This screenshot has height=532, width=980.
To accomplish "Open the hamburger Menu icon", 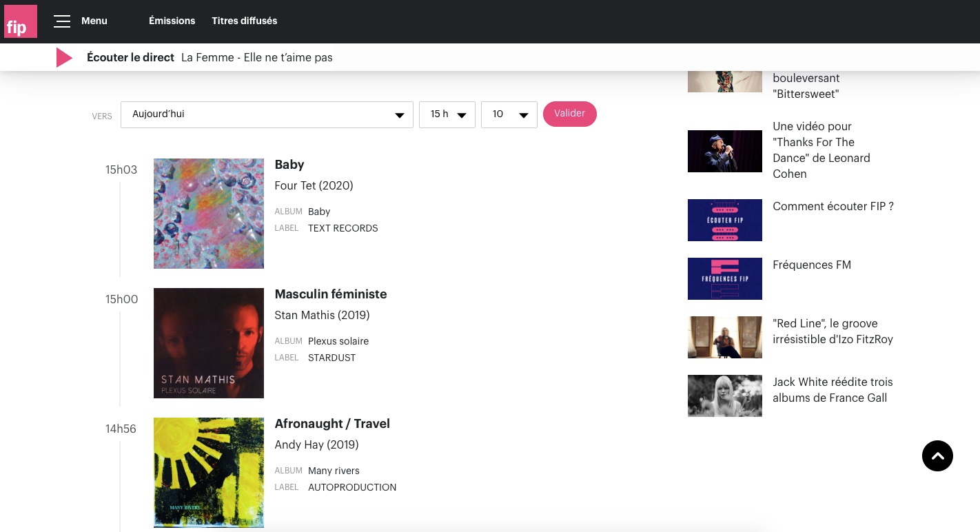I will (62, 21).
